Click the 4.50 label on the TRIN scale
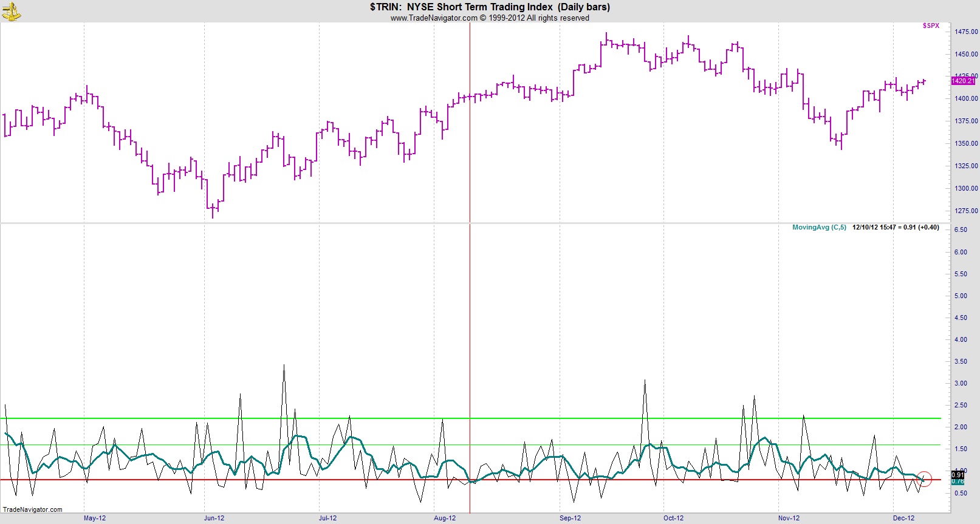 click(x=961, y=318)
